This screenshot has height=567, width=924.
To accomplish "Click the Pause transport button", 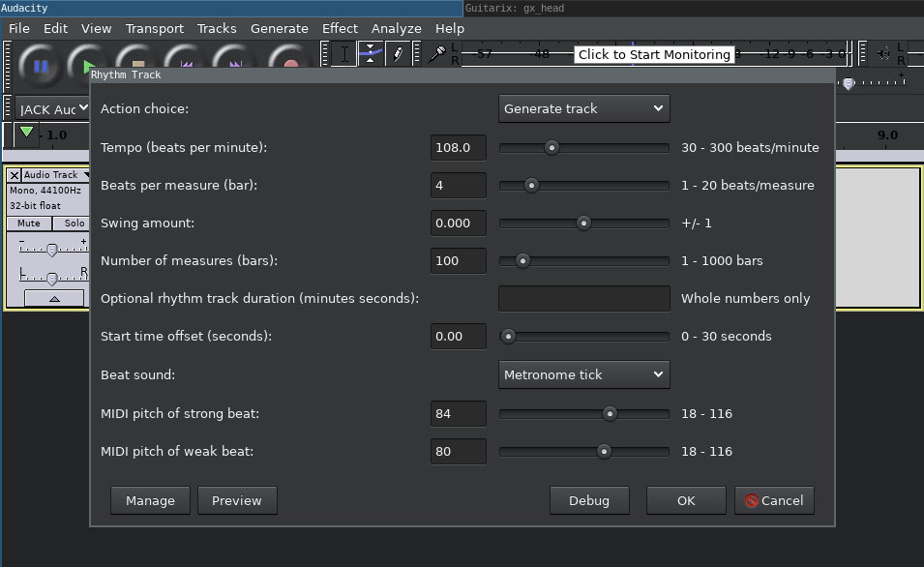I will [x=41, y=66].
